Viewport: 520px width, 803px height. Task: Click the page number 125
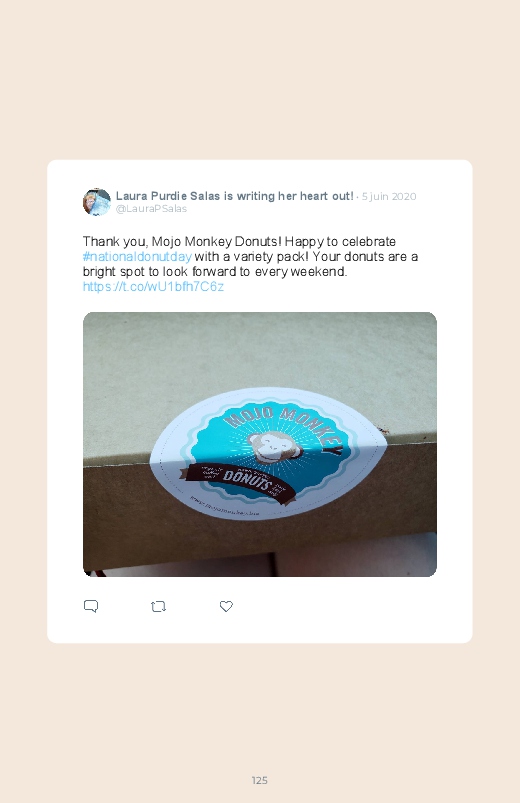coord(260,780)
